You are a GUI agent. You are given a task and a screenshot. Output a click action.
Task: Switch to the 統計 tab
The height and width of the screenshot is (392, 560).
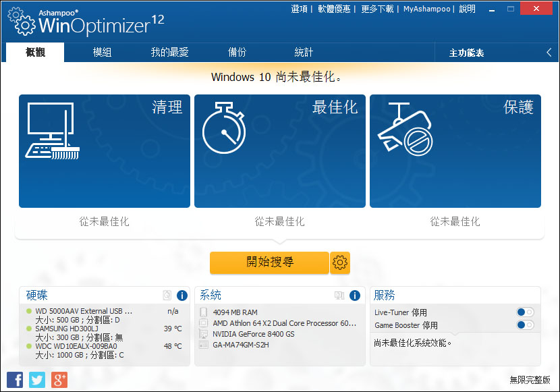tap(304, 52)
